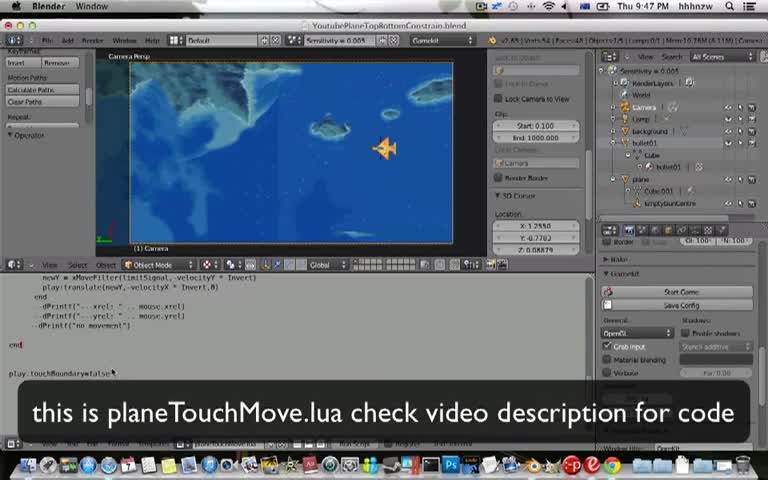Viewport: 768px width, 480px height.
Task: Collapse the Operator panel
Action: click(10, 135)
